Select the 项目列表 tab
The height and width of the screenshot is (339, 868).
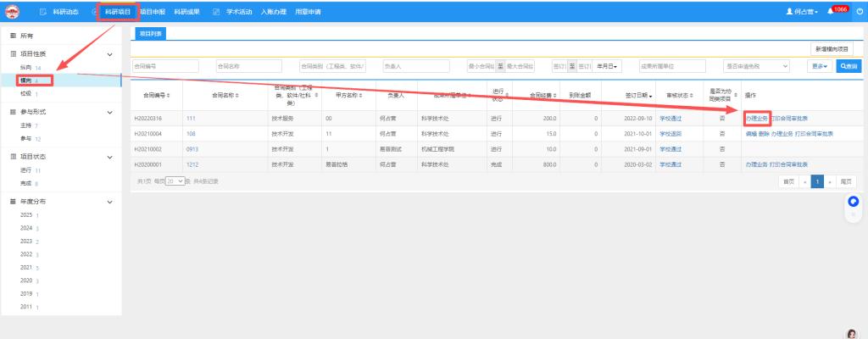point(151,34)
